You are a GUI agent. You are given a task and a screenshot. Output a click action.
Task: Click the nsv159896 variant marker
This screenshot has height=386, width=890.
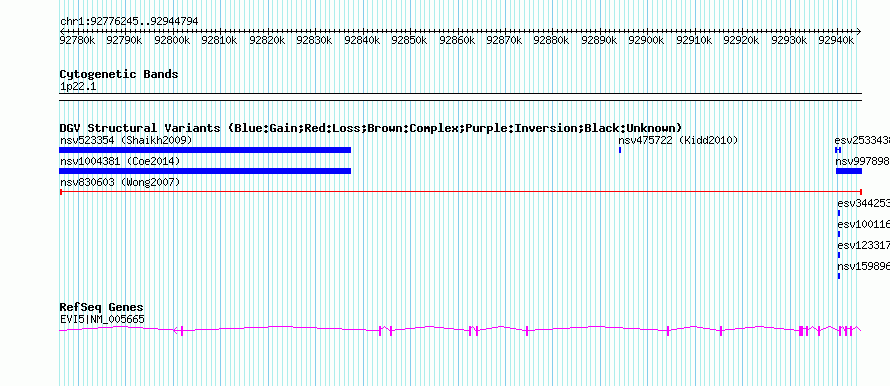(x=839, y=276)
